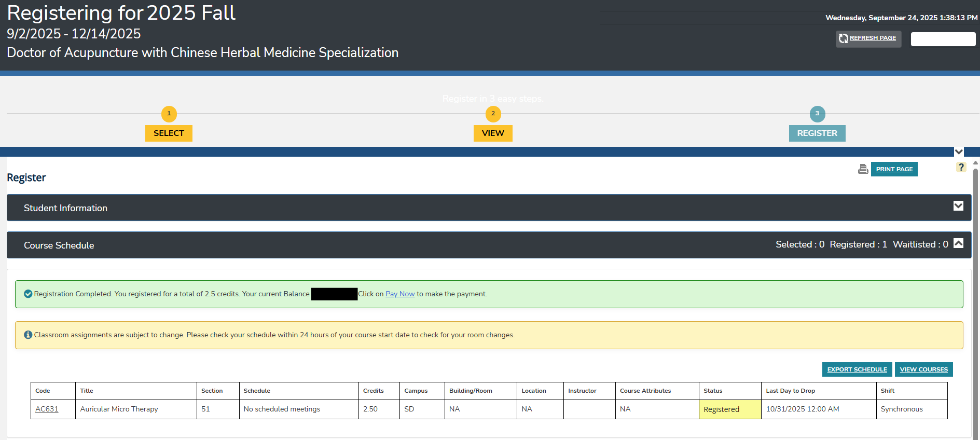Open the REGISTER step
The height and width of the screenshot is (440, 980).
pyautogui.click(x=817, y=133)
